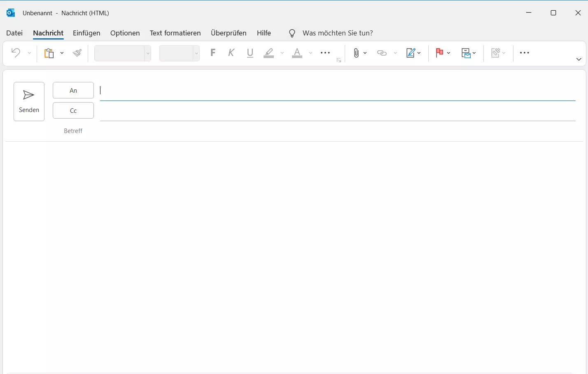588x374 pixels.
Task: Focus the Cc address field
Action: tap(338, 111)
